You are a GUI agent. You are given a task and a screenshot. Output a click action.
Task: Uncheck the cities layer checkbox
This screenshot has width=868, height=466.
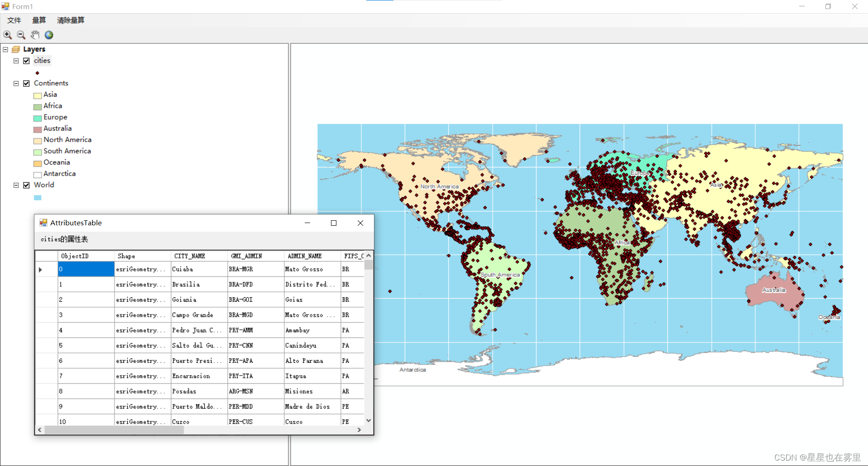point(26,61)
